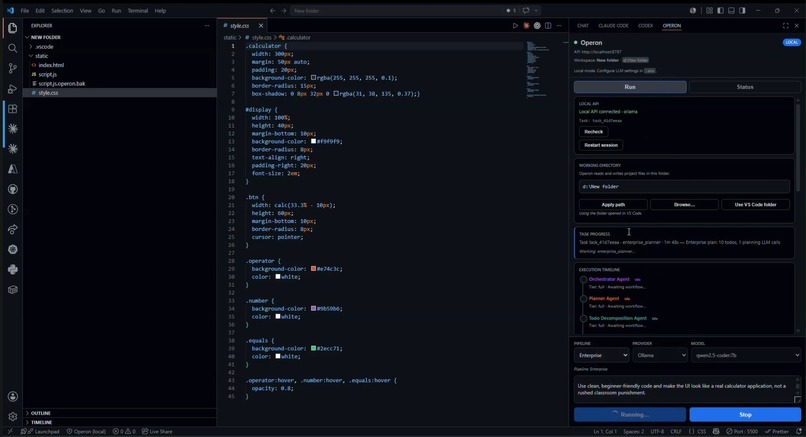Image resolution: width=806 pixels, height=437 pixels.
Task: Maximize the Operon panel
Action: 785,25
